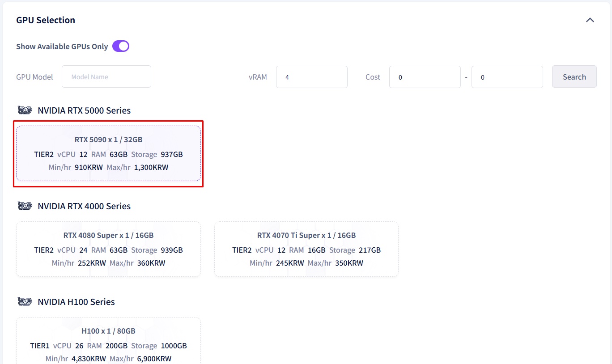Focus the GPU Model name input field

106,77
